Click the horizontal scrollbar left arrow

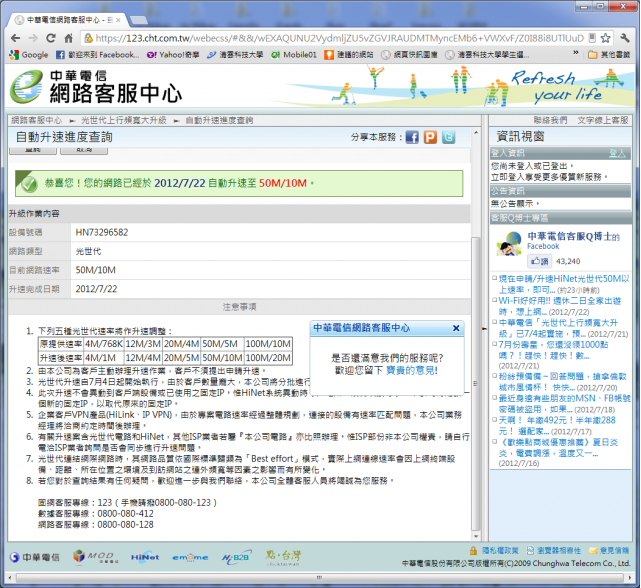pyautogui.click(x=10, y=578)
